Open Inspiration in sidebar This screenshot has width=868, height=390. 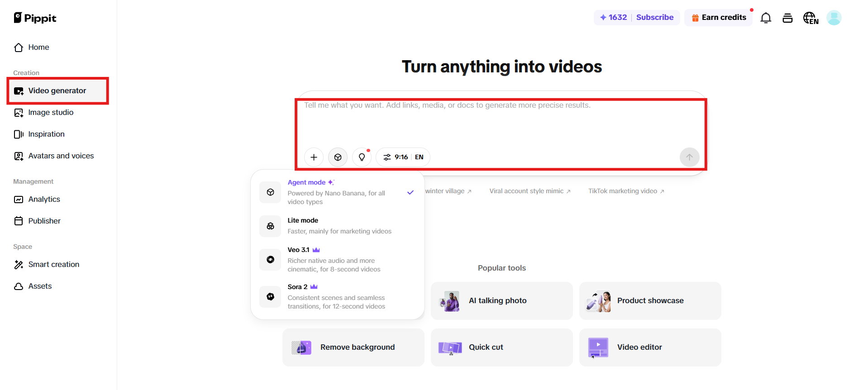click(58, 134)
